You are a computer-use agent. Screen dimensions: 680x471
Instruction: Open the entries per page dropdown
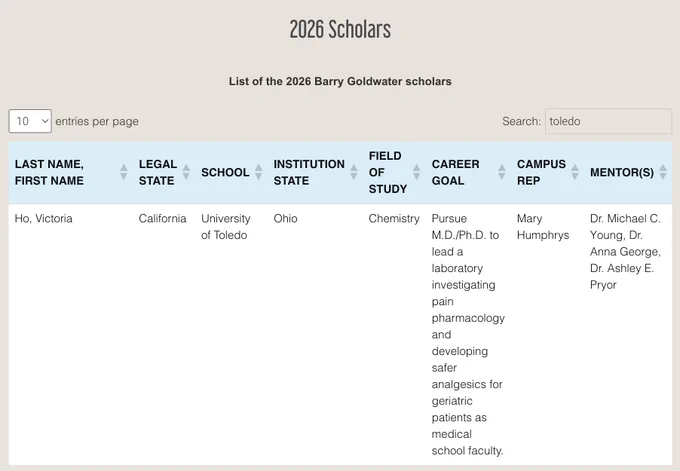(30, 121)
